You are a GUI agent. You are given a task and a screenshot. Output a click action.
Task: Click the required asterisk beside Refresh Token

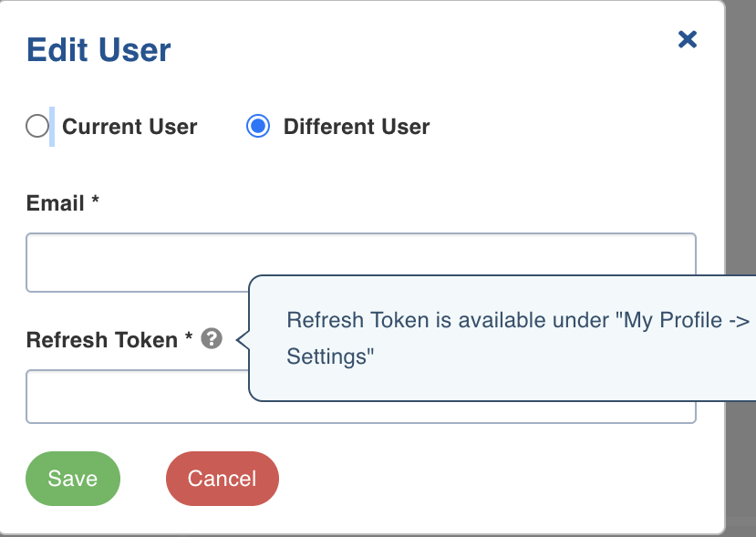pyautogui.click(x=189, y=336)
